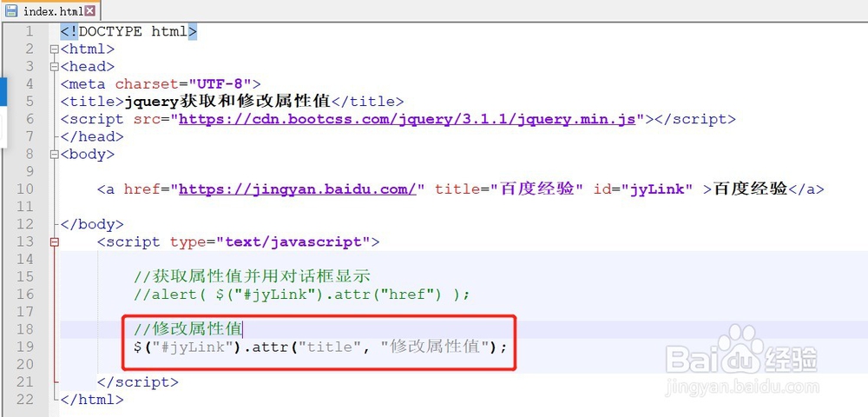Image resolution: width=868 pixels, height=417 pixels.
Task: Click the title="百度经验" attribute
Action: click(x=510, y=189)
